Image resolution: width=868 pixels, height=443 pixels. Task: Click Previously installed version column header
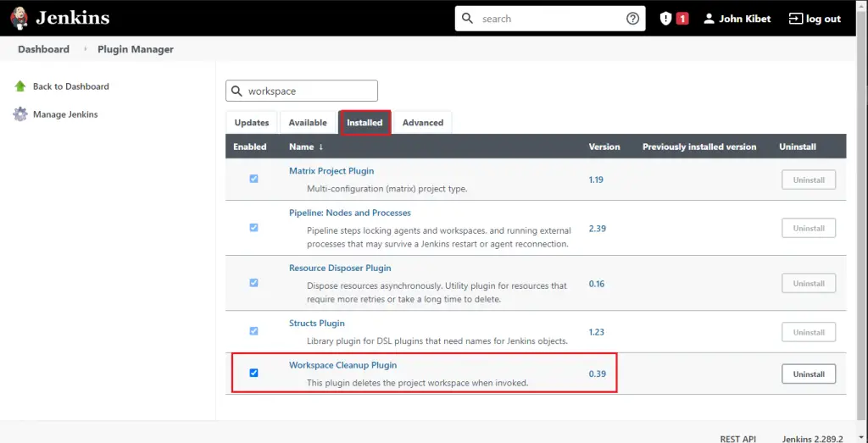(699, 147)
